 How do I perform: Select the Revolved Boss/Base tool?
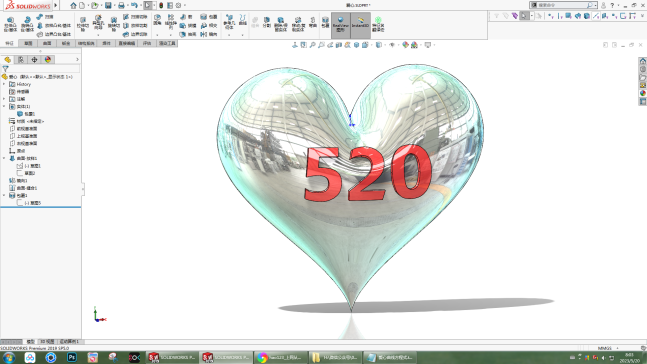(27, 24)
